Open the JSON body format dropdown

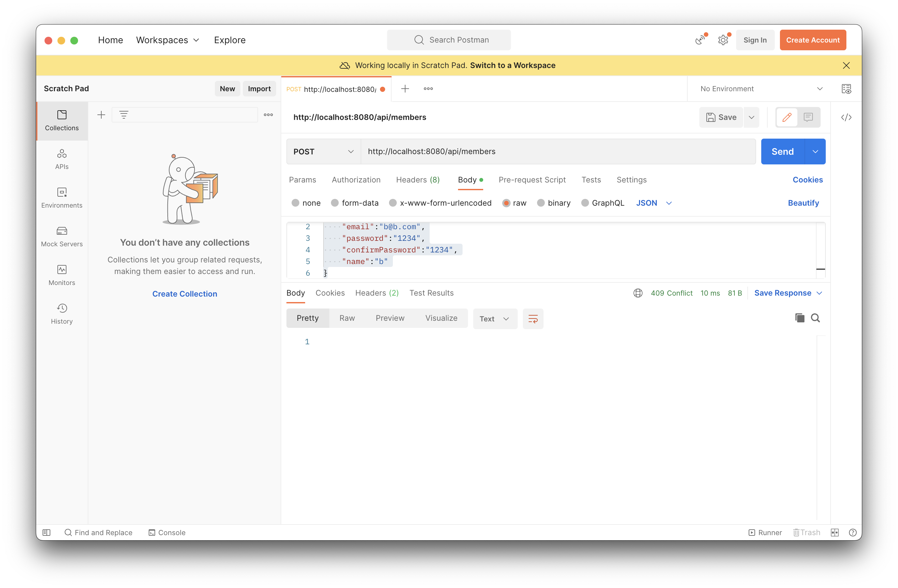tap(654, 203)
